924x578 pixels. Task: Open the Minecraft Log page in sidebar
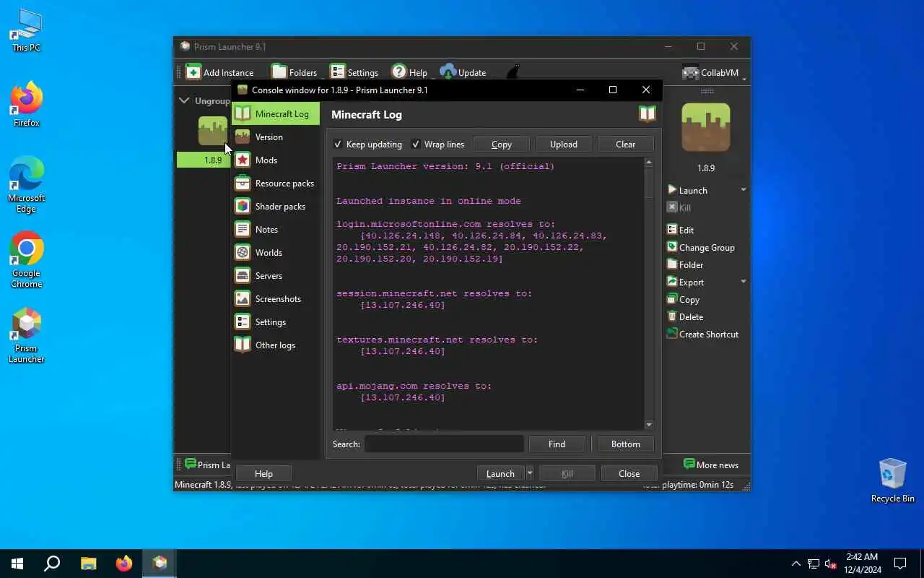click(275, 113)
